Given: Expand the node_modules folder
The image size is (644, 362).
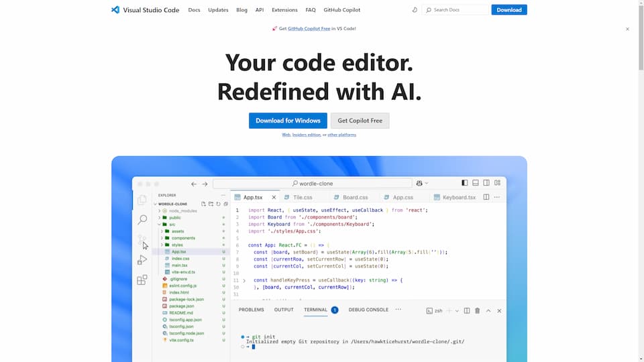Looking at the screenshot, I should tap(160, 211).
